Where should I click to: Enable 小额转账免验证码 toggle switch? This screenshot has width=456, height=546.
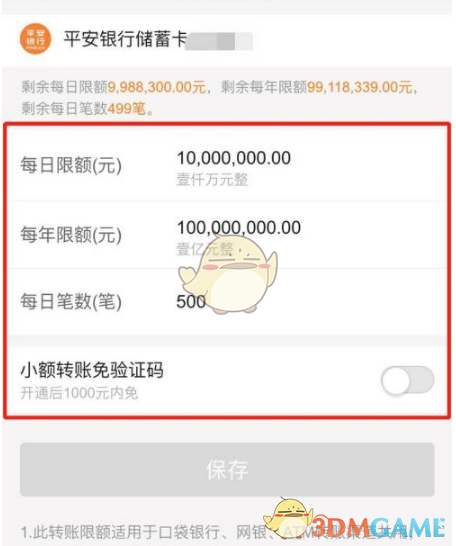tap(407, 380)
